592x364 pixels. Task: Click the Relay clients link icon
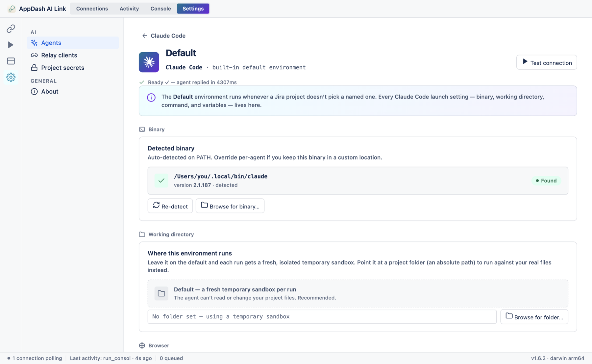(x=34, y=55)
